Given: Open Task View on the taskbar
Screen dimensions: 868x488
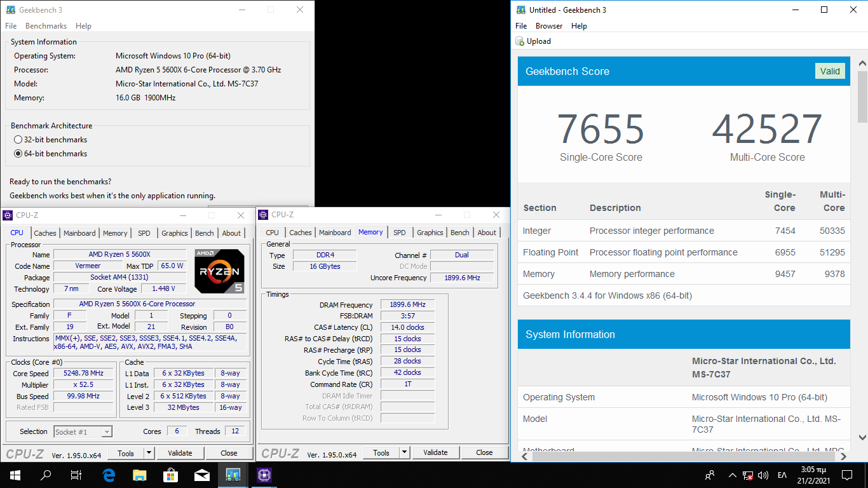Looking at the screenshot, I should [x=76, y=475].
